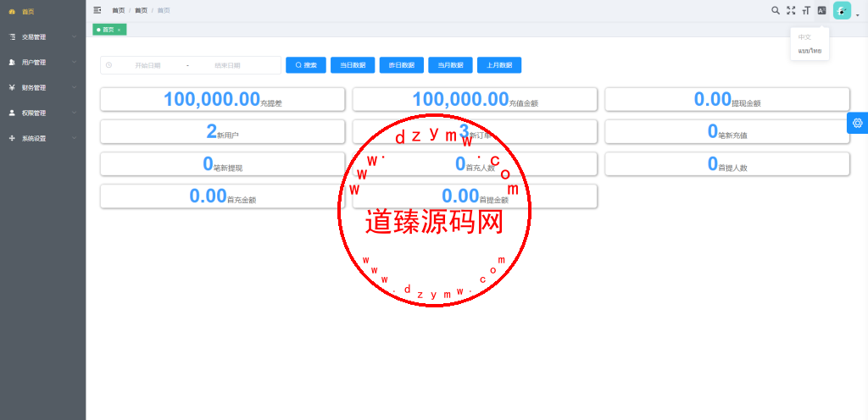Collapse the sidebar with the hamburger icon
This screenshot has width=868, height=420.
97,10
